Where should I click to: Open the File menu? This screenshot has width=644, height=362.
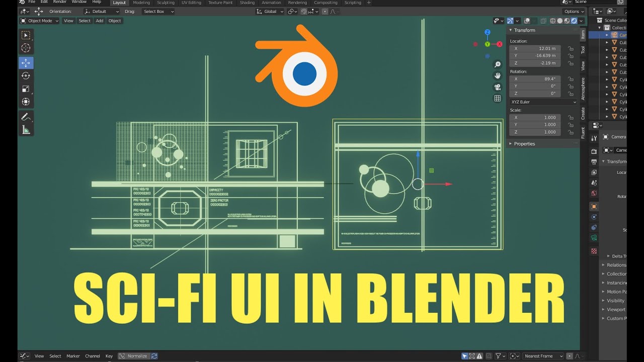click(31, 2)
